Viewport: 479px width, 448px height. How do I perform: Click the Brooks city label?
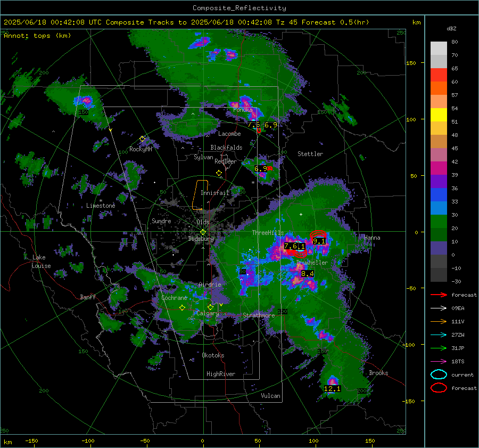point(378,373)
